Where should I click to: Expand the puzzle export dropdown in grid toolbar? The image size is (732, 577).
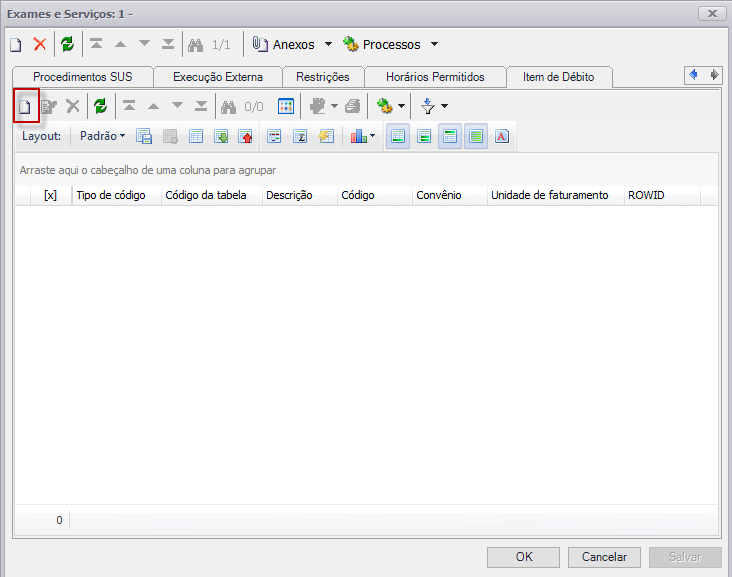(334, 106)
